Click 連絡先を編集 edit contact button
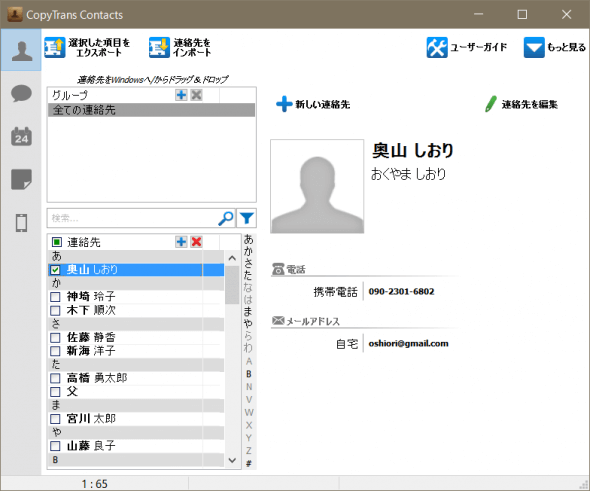Screen dimensions: 590x491 522,104
